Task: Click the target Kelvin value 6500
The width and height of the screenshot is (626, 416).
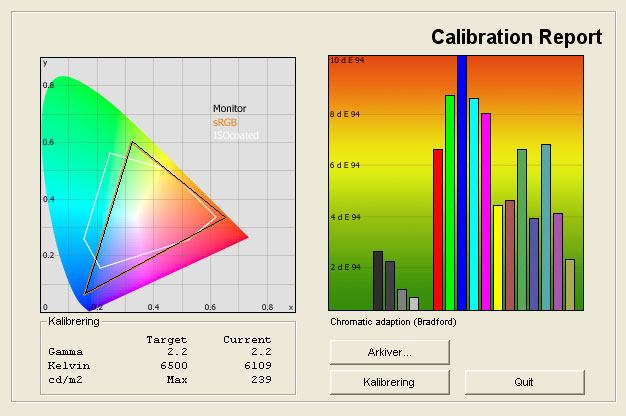Action: (x=171, y=366)
